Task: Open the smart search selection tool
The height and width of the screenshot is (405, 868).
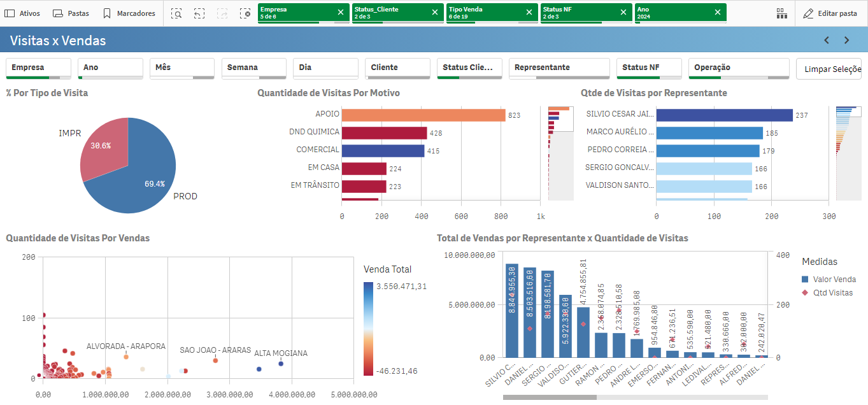Action: (176, 13)
